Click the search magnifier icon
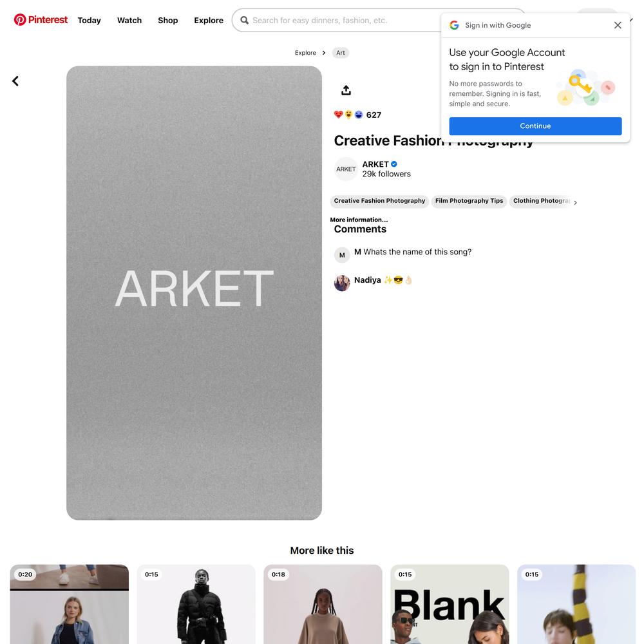 244,20
